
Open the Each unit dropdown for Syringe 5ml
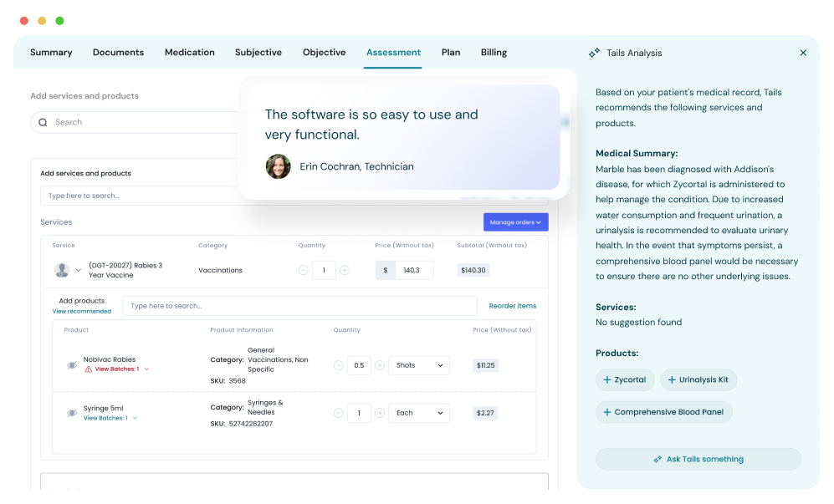click(x=418, y=413)
